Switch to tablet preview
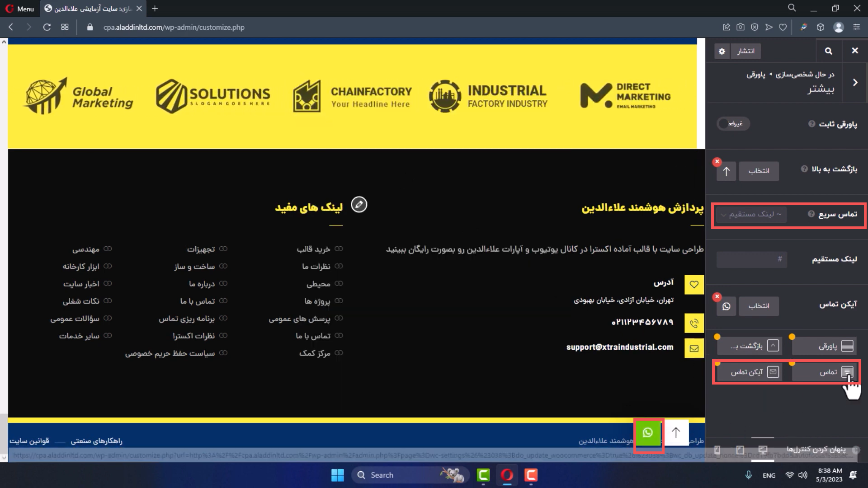The image size is (868, 488). pyautogui.click(x=740, y=450)
